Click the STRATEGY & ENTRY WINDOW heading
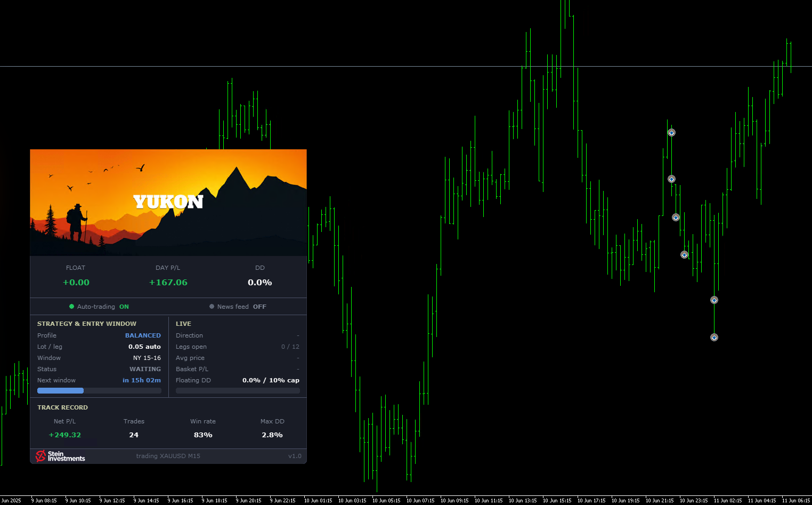 [x=87, y=324]
